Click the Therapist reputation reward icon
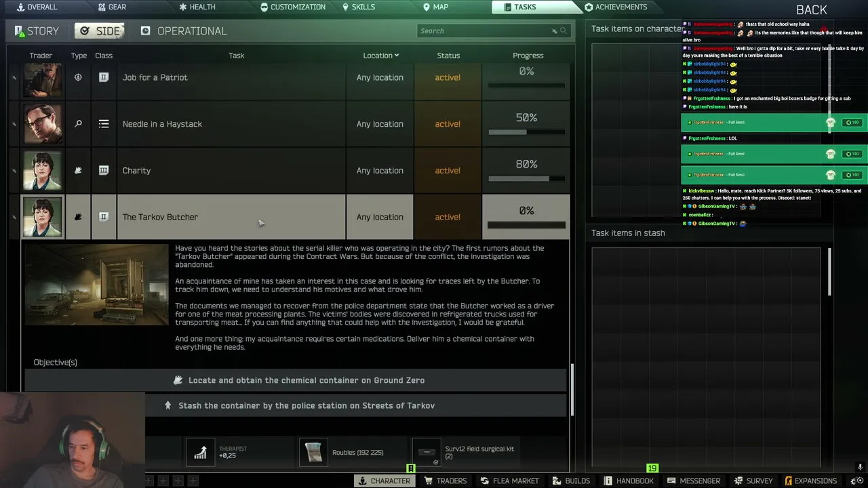Image resolution: width=868 pixels, height=488 pixels. point(200,452)
